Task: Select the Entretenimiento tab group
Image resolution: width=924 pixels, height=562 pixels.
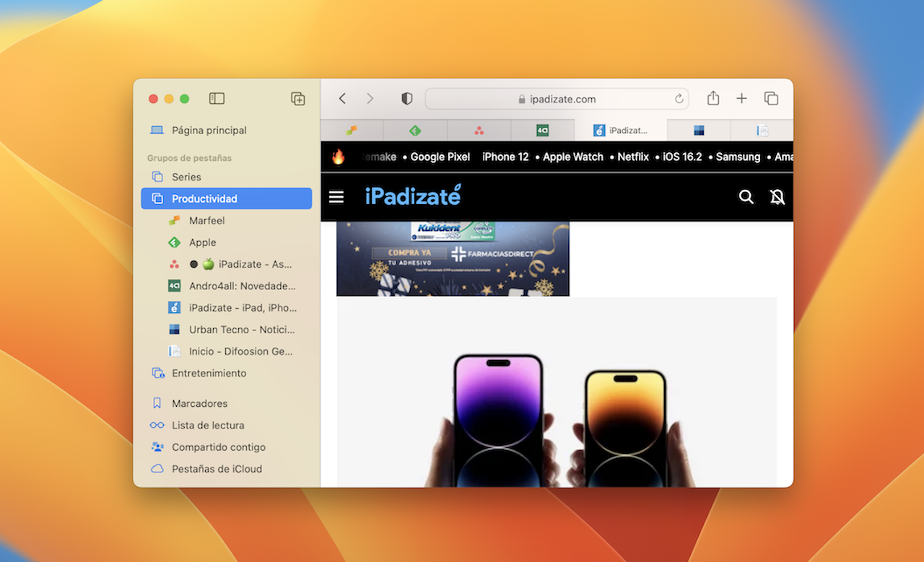Action: tap(209, 373)
